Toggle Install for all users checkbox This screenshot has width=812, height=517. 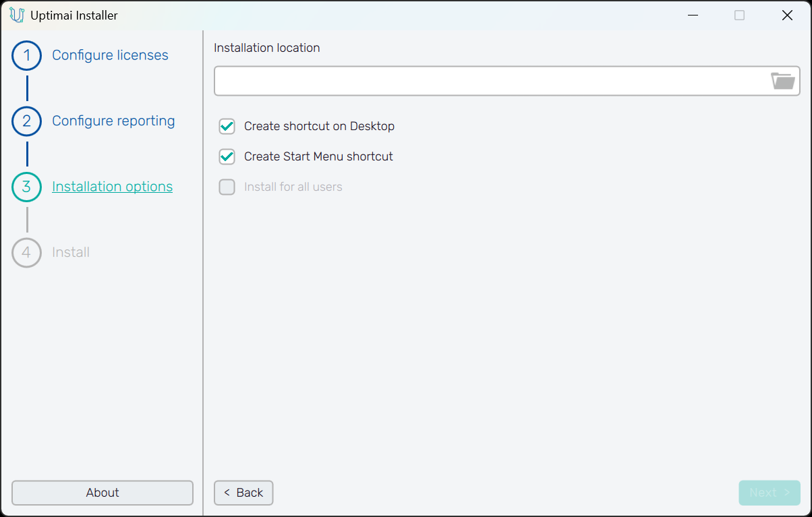pyautogui.click(x=227, y=187)
